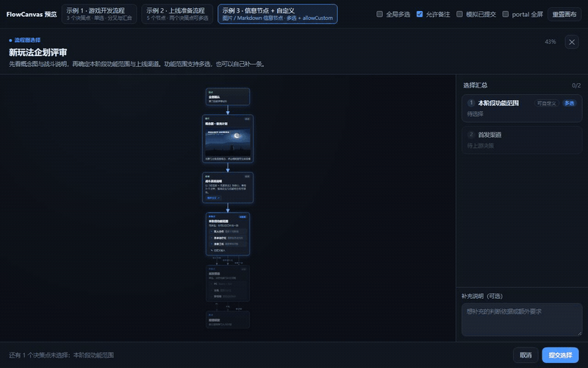The height and width of the screenshot is (368, 588).
Task: Click the 取消 button
Action: point(526,355)
